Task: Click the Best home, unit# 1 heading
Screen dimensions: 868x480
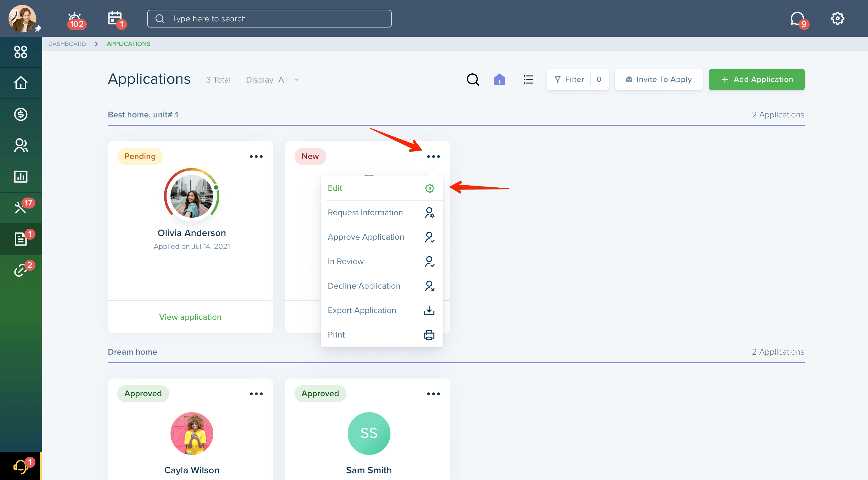Action: pos(143,115)
